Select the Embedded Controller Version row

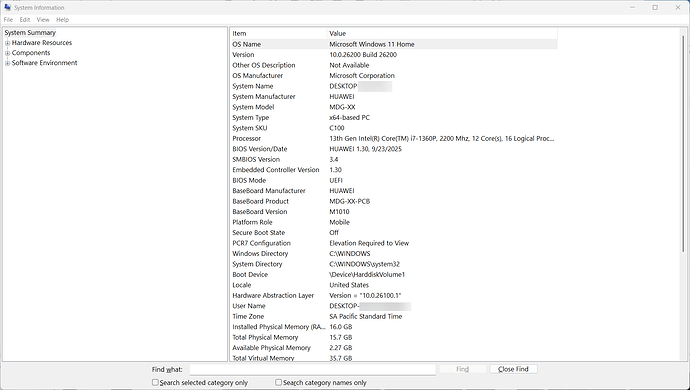(x=394, y=170)
